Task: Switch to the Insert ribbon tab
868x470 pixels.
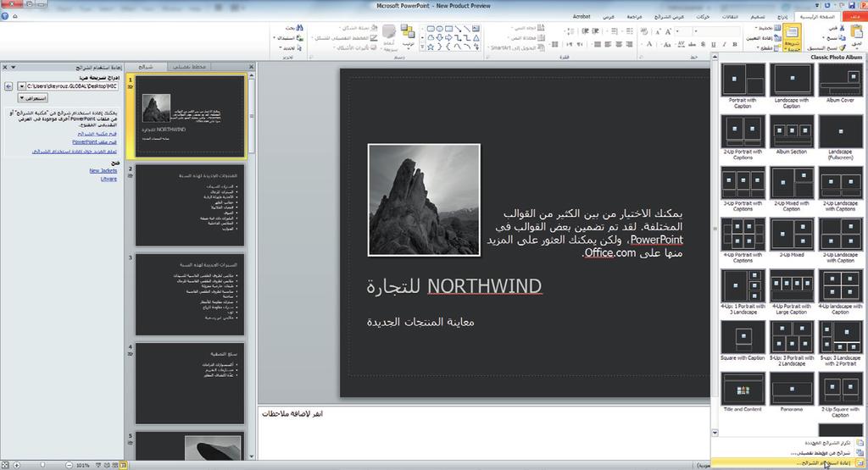Action: (x=782, y=17)
